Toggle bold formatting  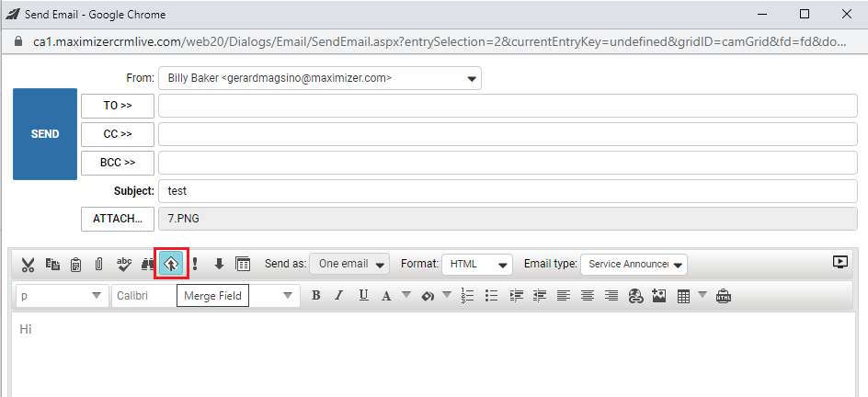tap(316, 295)
